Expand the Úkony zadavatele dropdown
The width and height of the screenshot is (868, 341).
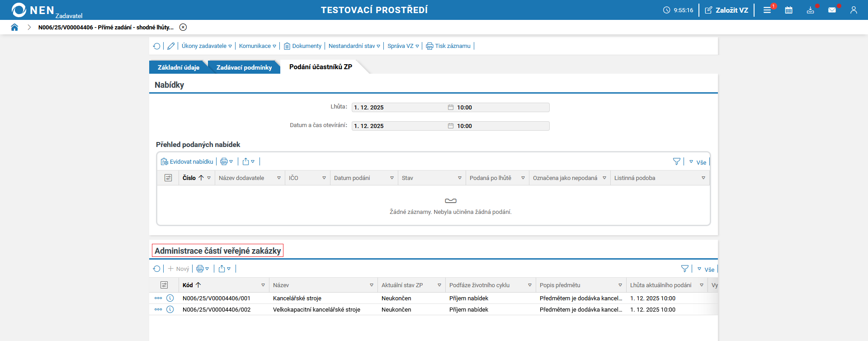(x=207, y=46)
